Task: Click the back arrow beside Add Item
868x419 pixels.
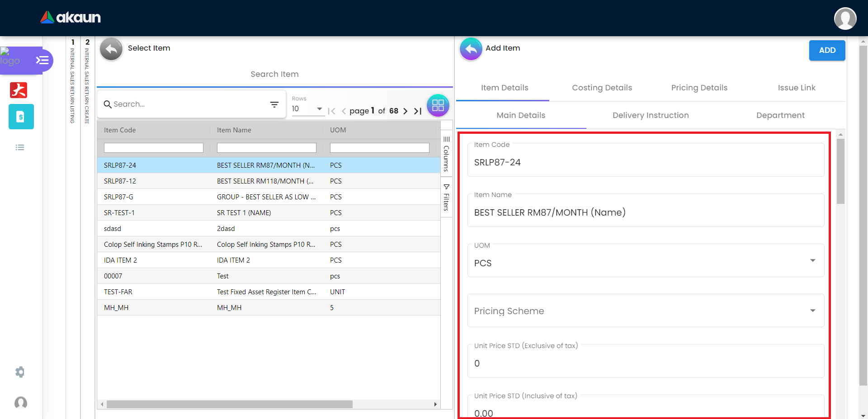Action: coord(471,49)
